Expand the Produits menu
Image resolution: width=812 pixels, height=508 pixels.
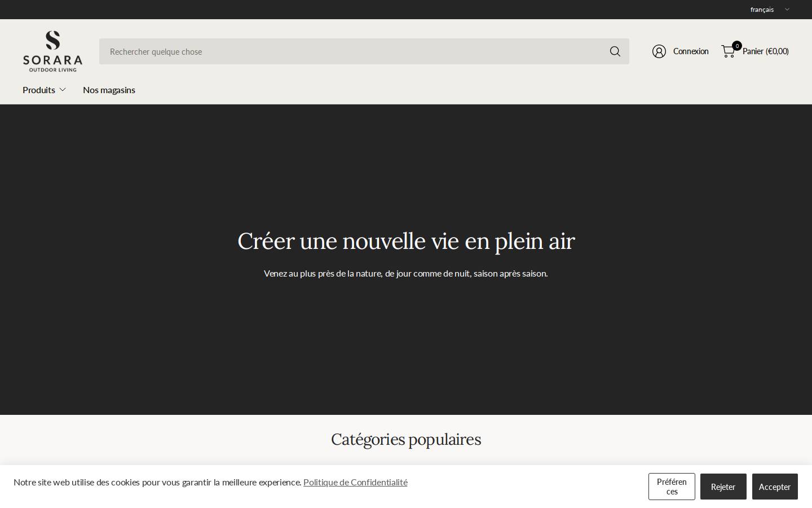(44, 90)
